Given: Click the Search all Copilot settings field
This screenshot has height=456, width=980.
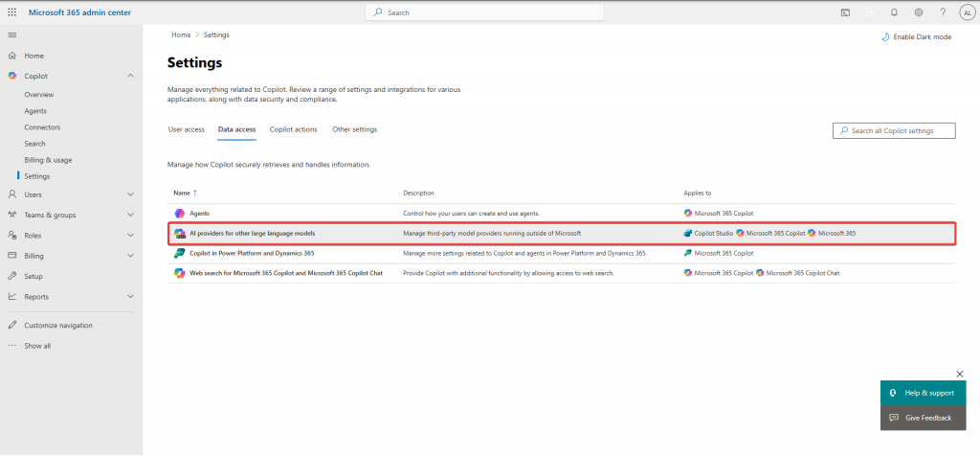Looking at the screenshot, I should [x=894, y=130].
